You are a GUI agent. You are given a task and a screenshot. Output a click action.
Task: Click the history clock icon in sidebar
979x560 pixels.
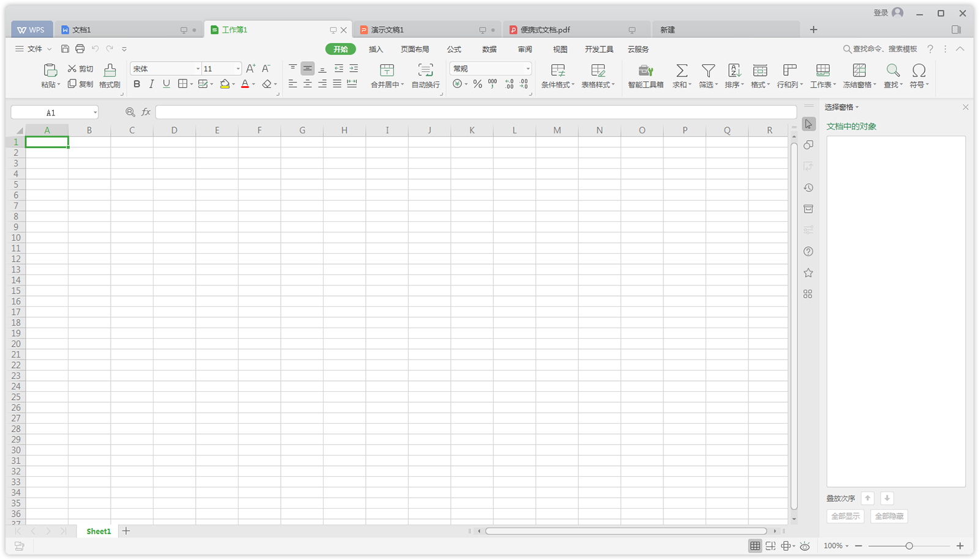pyautogui.click(x=808, y=188)
